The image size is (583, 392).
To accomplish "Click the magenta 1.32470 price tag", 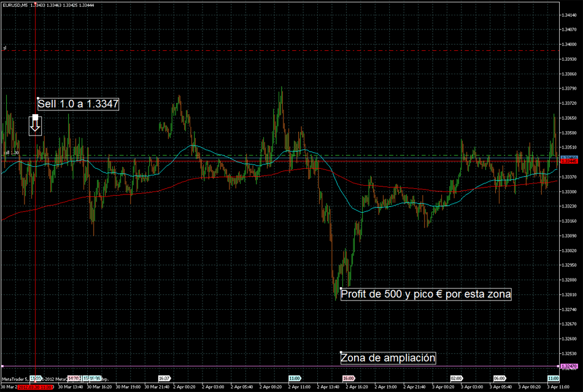I will [x=569, y=366].
